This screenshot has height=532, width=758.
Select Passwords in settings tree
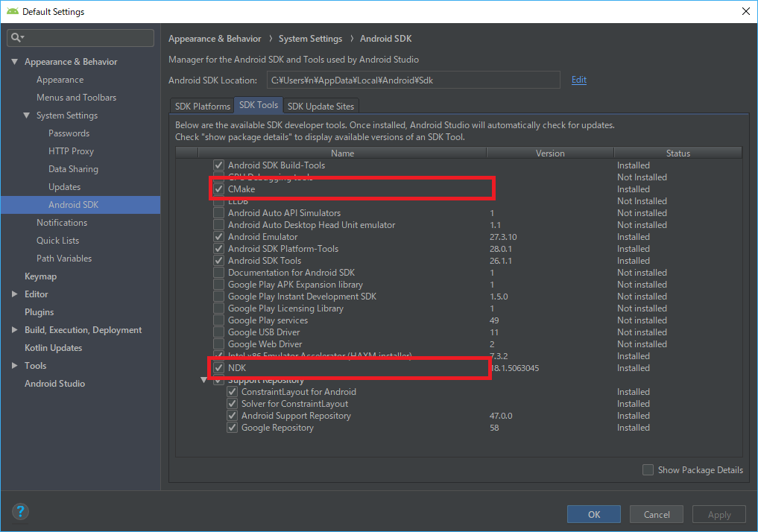click(69, 133)
